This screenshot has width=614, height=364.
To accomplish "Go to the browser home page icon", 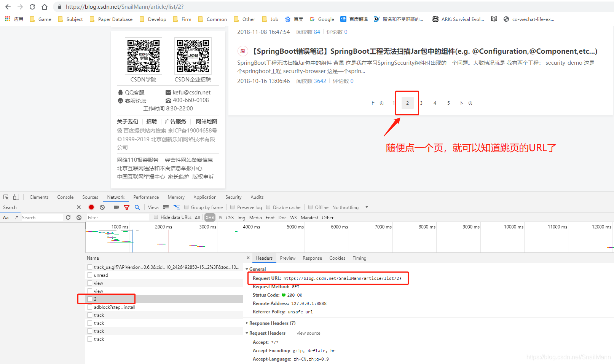I will pos(45,7).
